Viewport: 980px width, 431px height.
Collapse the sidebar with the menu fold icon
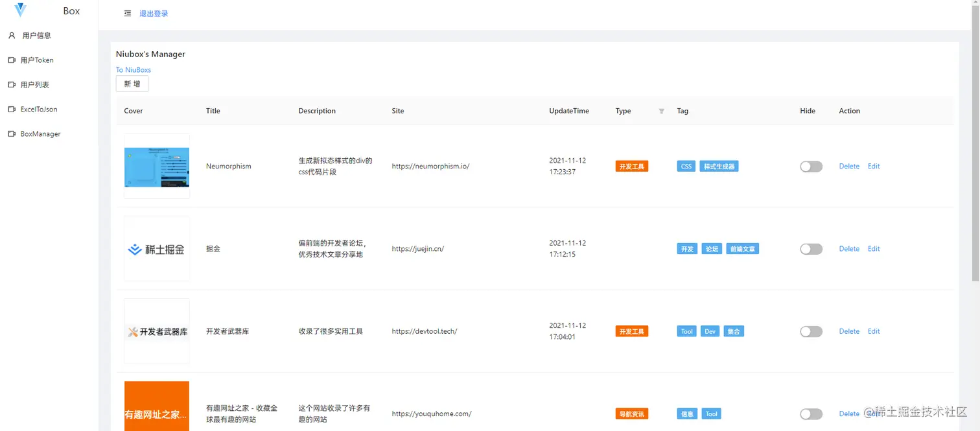point(128,14)
